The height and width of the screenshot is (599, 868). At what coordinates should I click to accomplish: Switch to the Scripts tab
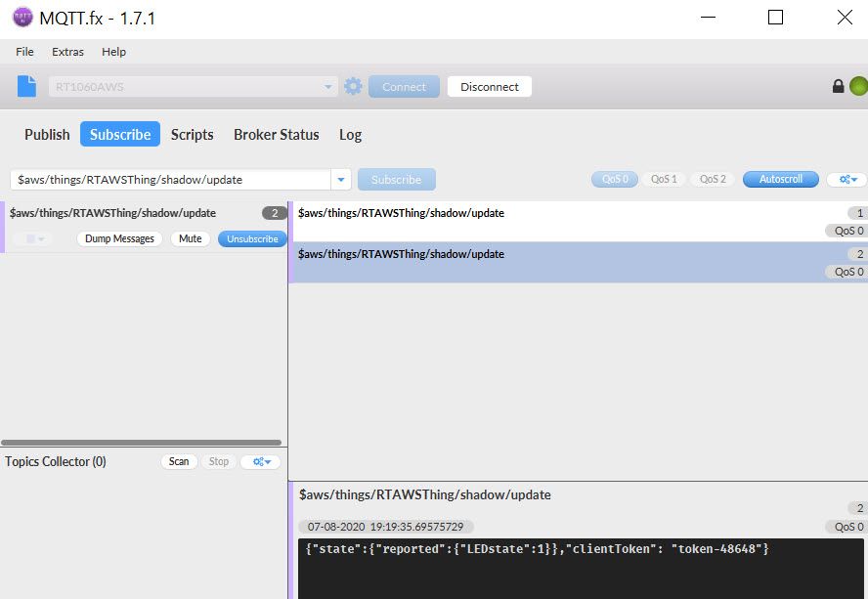pyautogui.click(x=193, y=135)
